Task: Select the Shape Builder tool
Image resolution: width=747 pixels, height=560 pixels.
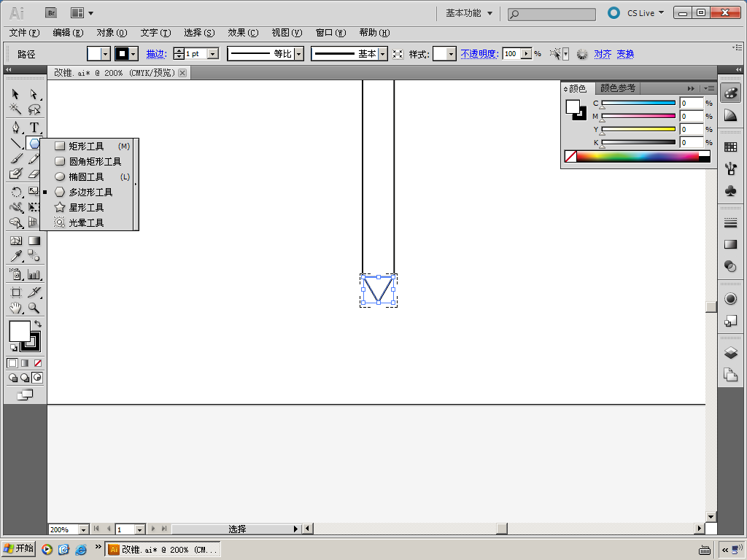Action: coord(16,222)
